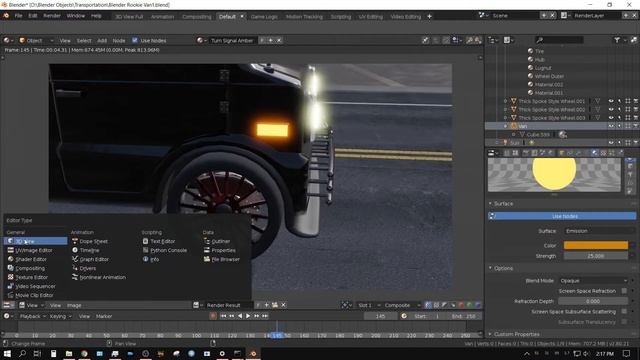Open the Playback dropdown in timeline
Image resolution: width=640 pixels, height=360 pixels.
[32, 316]
